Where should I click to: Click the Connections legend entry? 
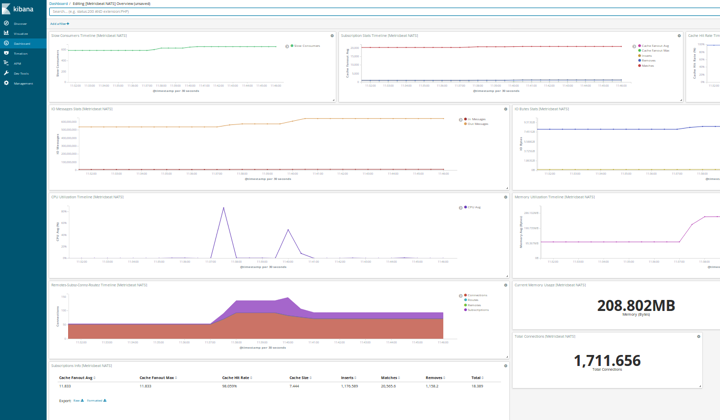pyautogui.click(x=476, y=295)
